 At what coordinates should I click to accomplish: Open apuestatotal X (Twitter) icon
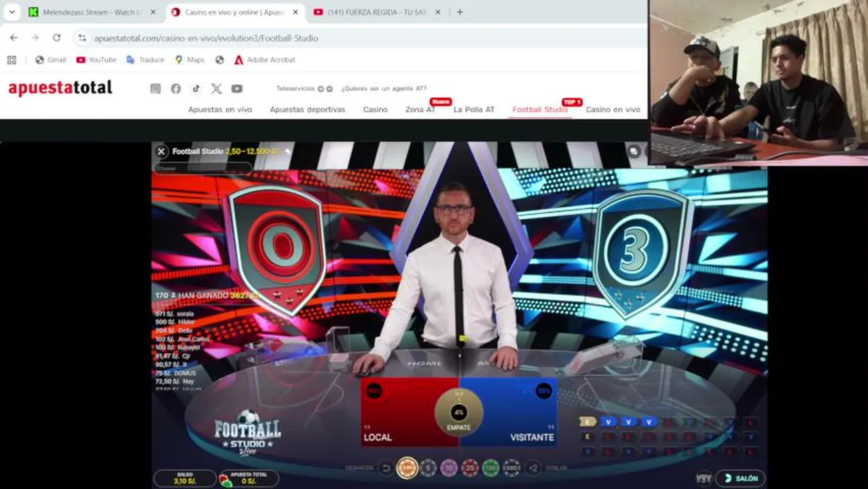(216, 88)
